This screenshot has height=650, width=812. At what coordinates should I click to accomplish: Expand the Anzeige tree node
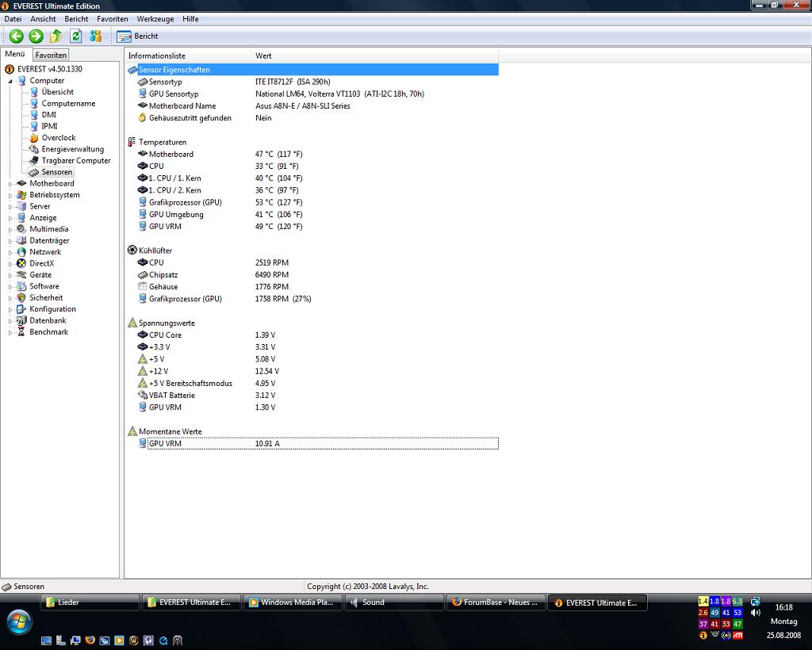pos(10,218)
